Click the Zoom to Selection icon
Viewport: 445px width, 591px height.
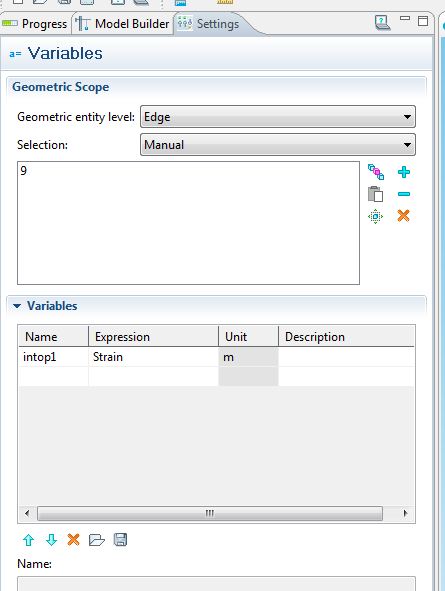click(x=375, y=216)
